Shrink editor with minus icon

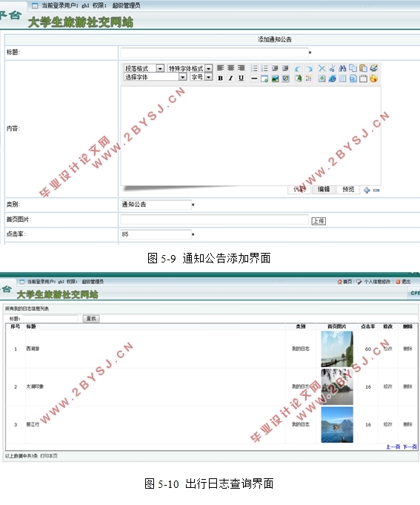(376, 191)
